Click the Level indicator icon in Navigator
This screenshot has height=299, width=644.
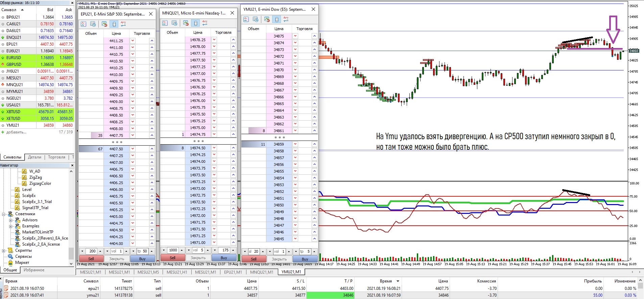click(18, 190)
